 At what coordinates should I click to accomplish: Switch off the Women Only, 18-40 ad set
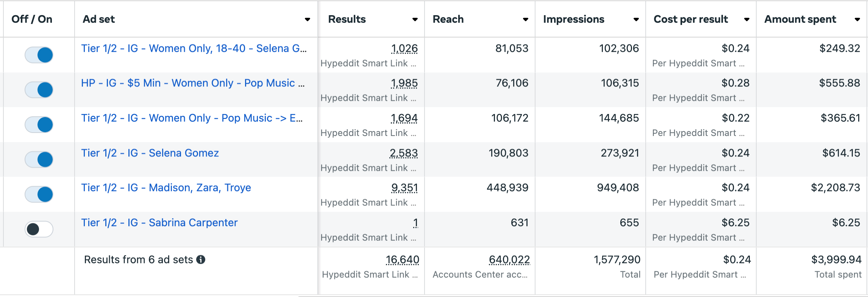(39, 55)
